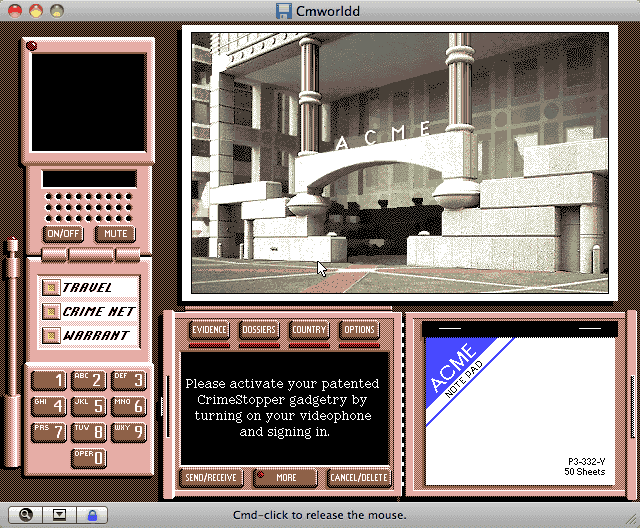Click the MORE button
Screen dimensions: 640x528
pos(285,478)
